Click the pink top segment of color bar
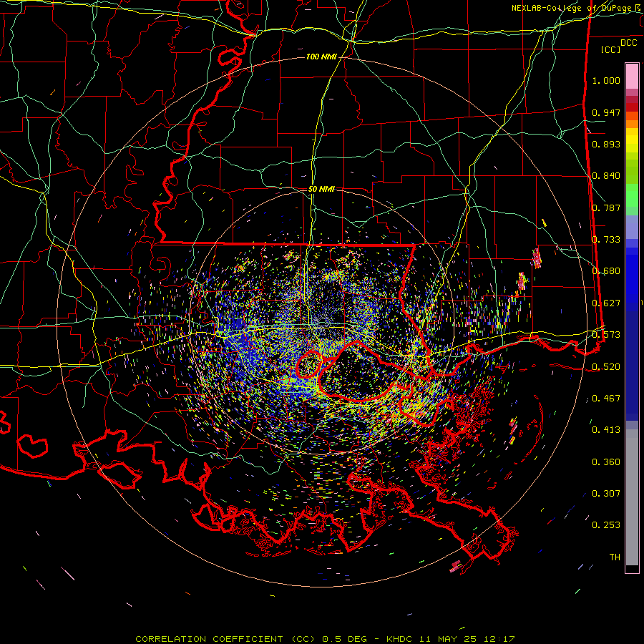The image size is (644, 644). pos(632,77)
